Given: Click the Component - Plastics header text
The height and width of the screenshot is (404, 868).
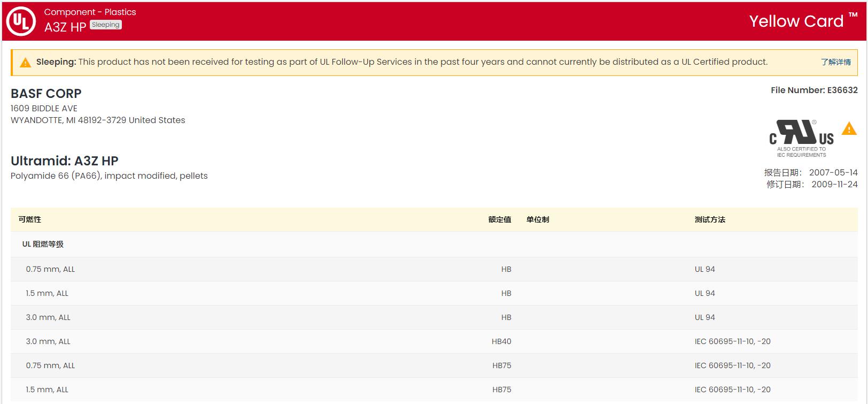Looking at the screenshot, I should click(x=90, y=12).
